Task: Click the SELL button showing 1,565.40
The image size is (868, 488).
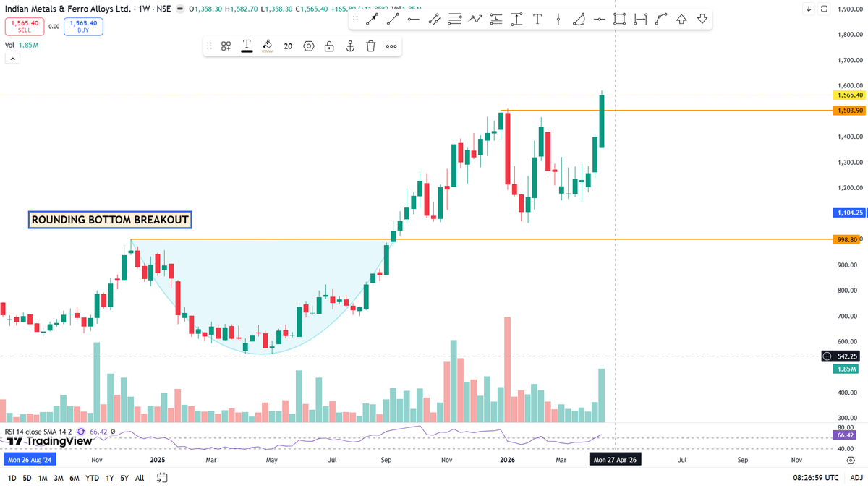Action: [24, 25]
